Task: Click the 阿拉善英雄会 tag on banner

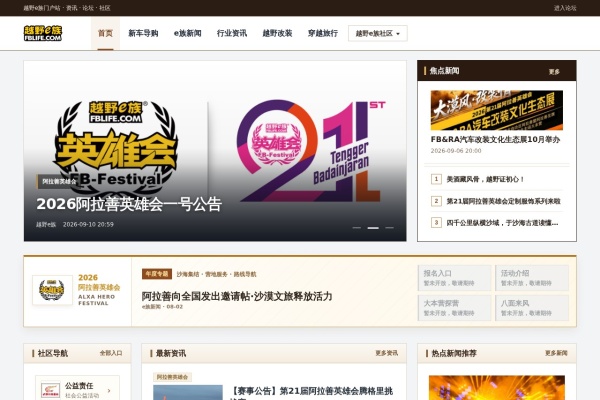Action: pos(59,181)
